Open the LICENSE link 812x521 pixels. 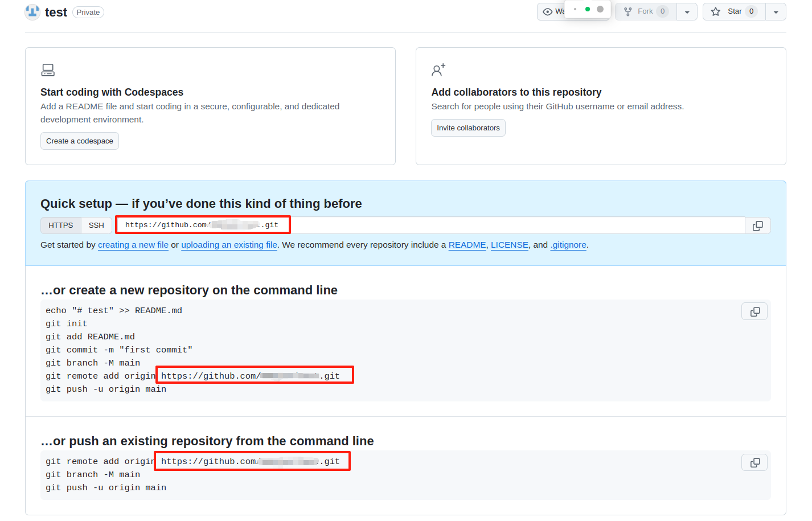click(510, 245)
